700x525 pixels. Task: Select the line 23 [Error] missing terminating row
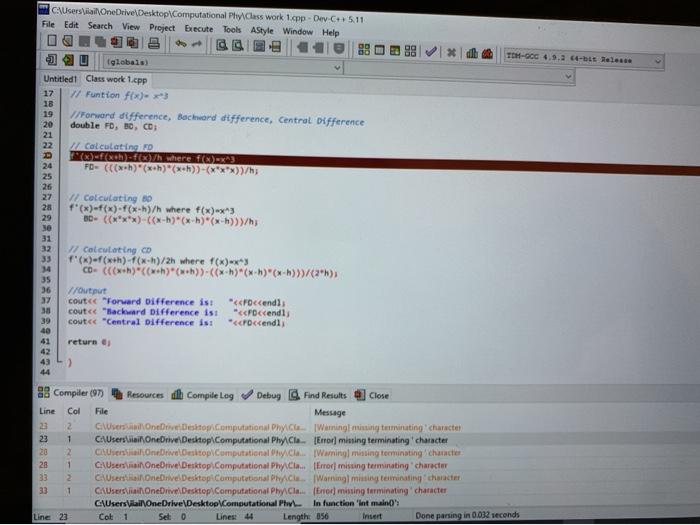366,439
